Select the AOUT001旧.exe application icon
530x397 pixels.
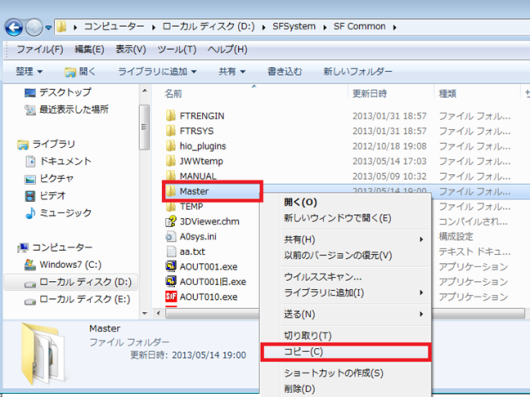[x=171, y=281]
